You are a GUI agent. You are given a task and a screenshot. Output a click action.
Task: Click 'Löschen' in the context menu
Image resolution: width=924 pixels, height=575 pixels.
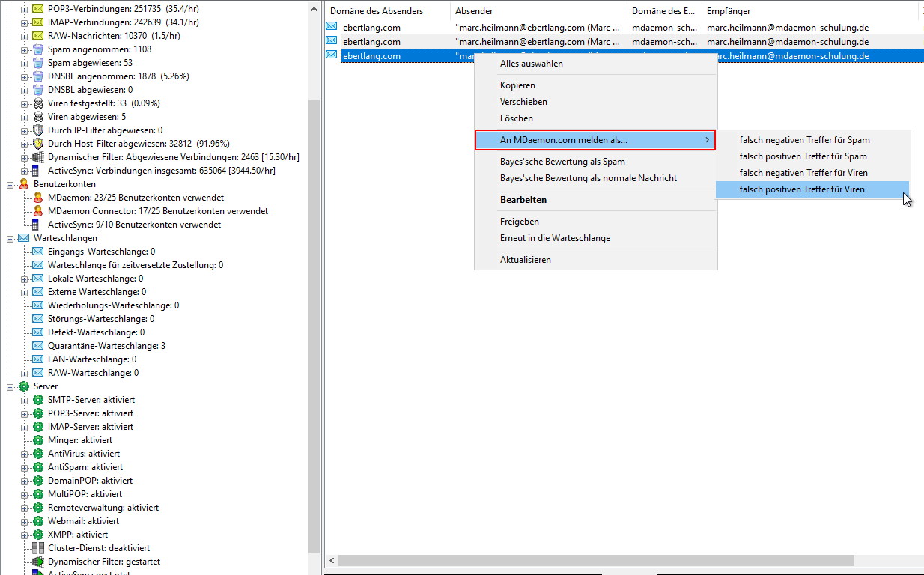click(x=517, y=118)
